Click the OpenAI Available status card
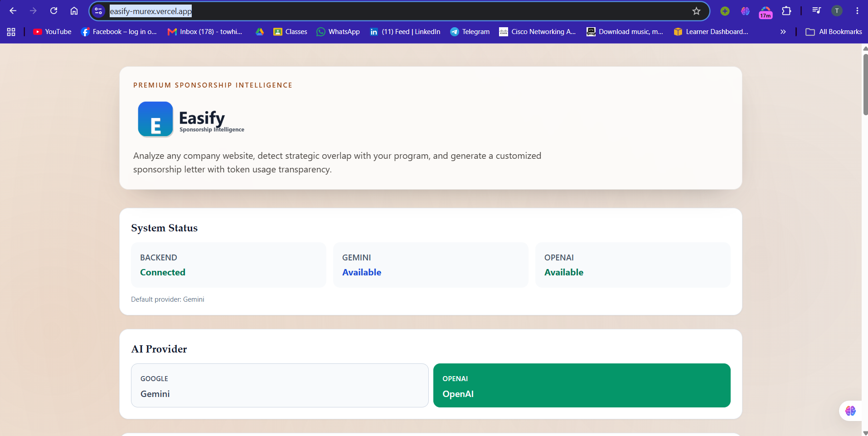The height and width of the screenshot is (436, 868). coord(633,265)
